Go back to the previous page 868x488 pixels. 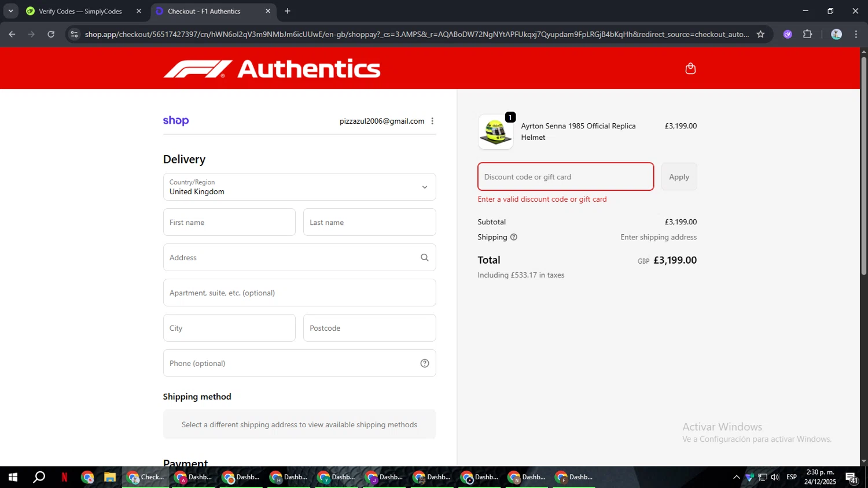12,34
